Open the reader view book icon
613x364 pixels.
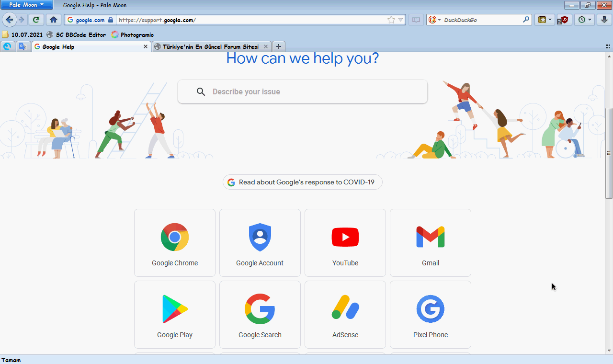click(416, 20)
